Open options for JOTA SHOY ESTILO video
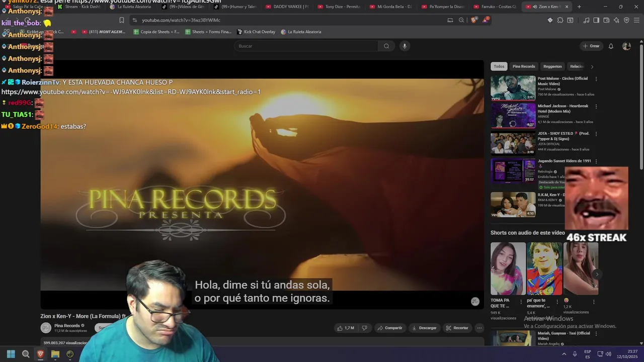Viewport: 644px width, 362px height. coord(596,134)
